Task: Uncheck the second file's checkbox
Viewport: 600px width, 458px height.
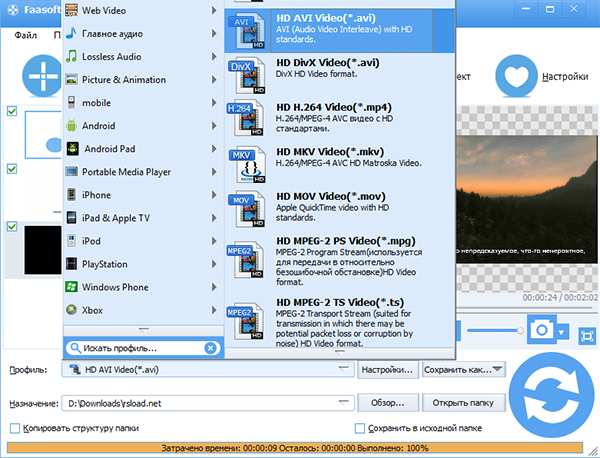Action: [x=12, y=169]
